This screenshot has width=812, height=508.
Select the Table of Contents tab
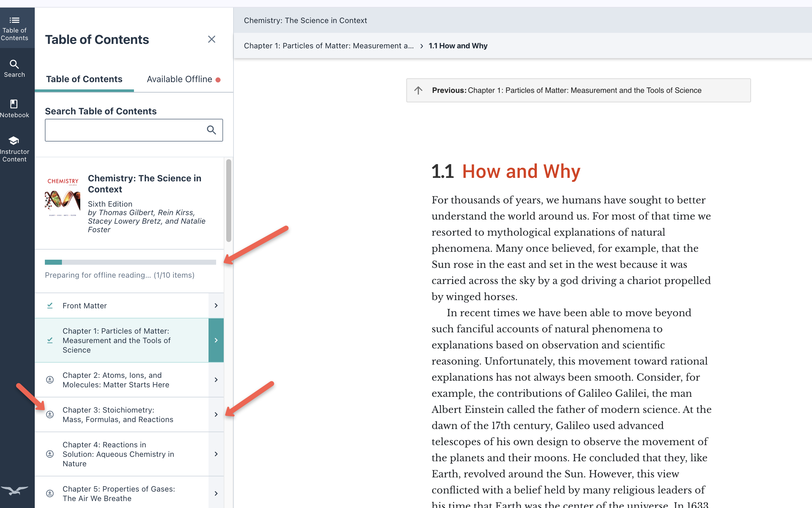pyautogui.click(x=84, y=79)
